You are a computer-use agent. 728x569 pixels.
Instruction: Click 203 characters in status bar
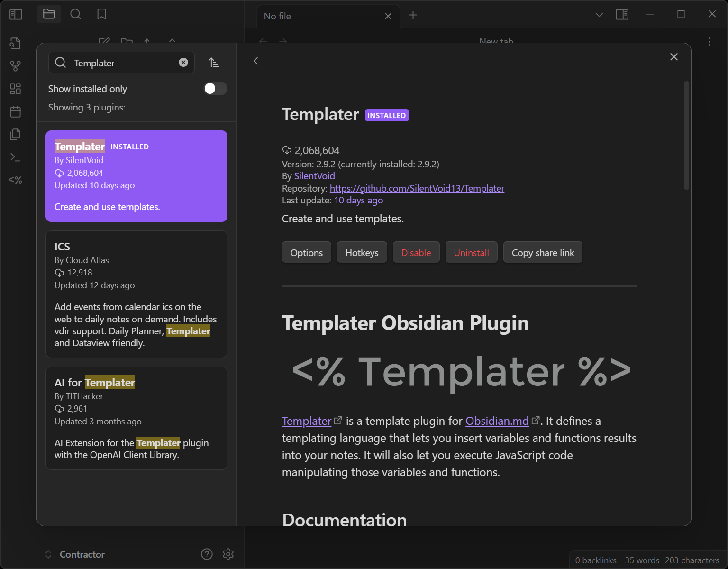tap(692, 560)
